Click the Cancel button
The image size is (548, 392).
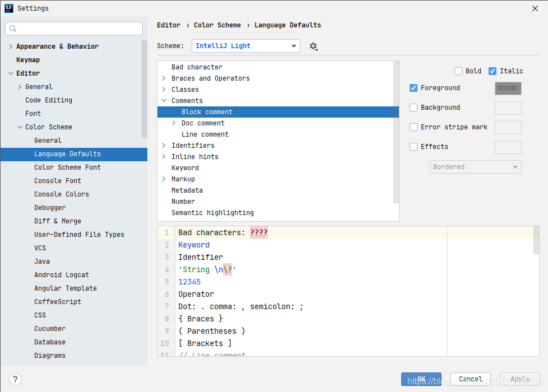coord(470,379)
